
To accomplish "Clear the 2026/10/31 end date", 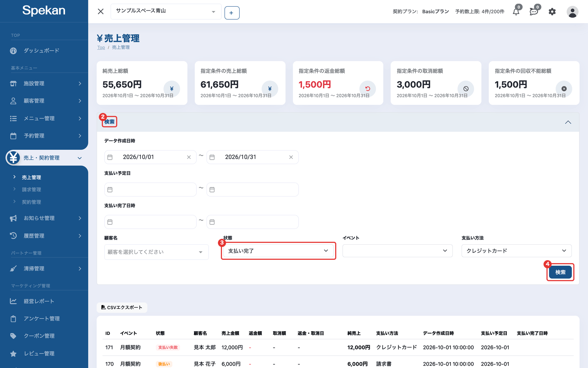I will (291, 157).
